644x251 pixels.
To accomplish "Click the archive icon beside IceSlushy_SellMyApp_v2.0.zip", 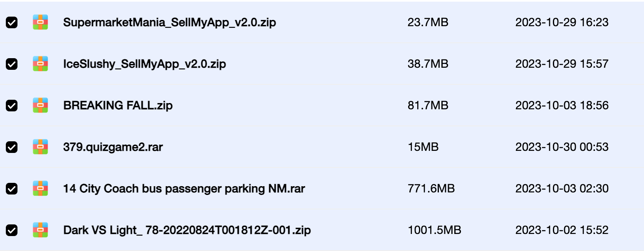I will [x=40, y=64].
